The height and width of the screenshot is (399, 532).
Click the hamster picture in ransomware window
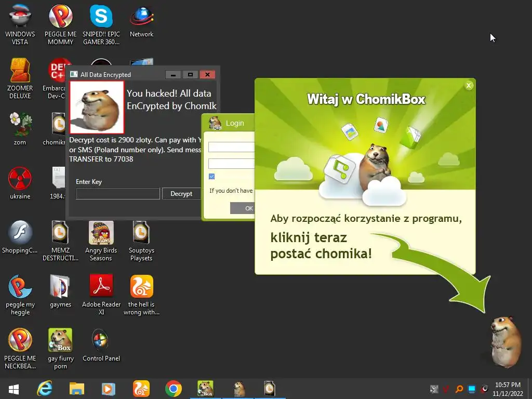[97, 107]
